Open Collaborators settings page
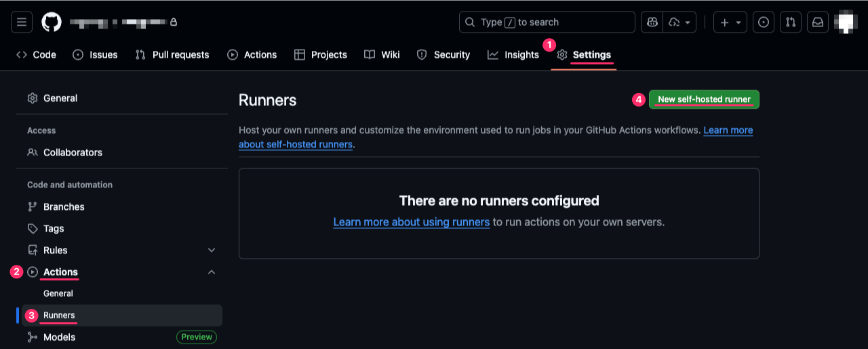868x349 pixels. pyautogui.click(x=73, y=153)
